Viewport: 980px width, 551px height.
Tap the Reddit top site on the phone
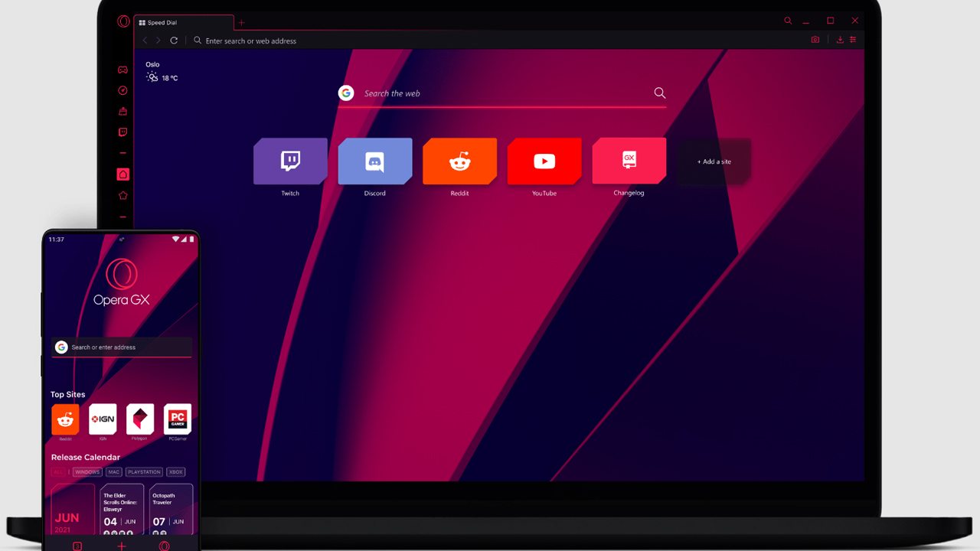click(65, 419)
